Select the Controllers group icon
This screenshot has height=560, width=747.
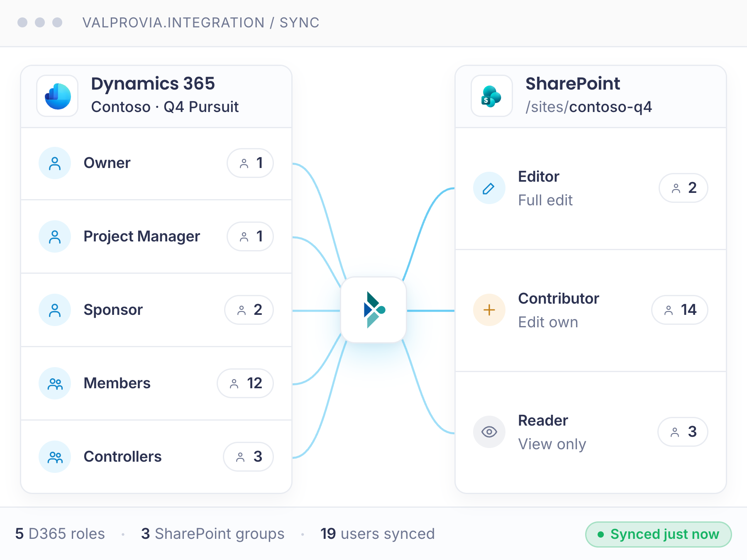[55, 457]
